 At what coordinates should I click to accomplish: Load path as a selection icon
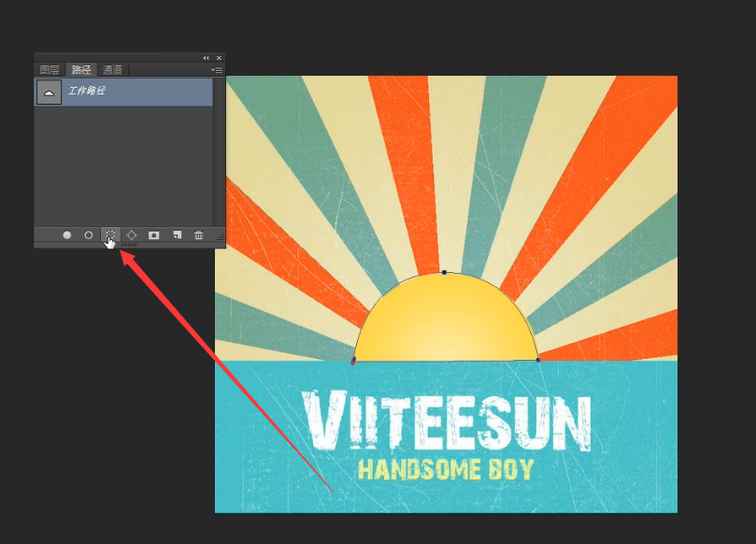110,235
